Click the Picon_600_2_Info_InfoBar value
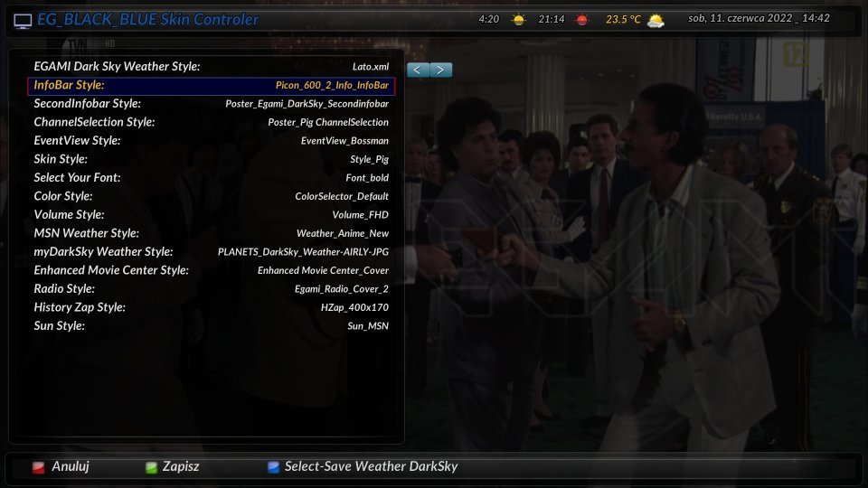 point(332,85)
